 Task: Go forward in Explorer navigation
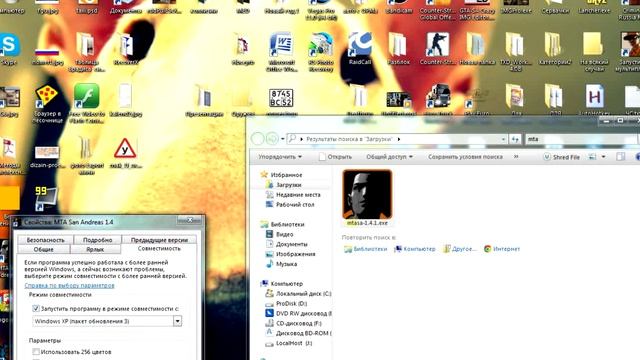point(272,139)
